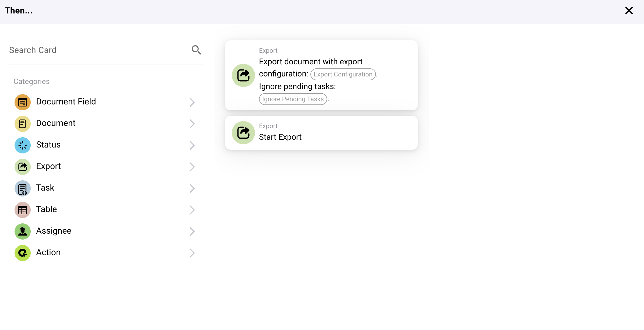Expand the Status category chevron
This screenshot has width=644, height=330.
click(192, 145)
